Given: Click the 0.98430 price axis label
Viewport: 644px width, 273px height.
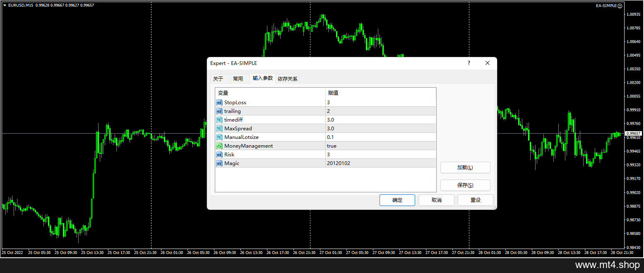Looking at the screenshot, I should coord(634,247).
